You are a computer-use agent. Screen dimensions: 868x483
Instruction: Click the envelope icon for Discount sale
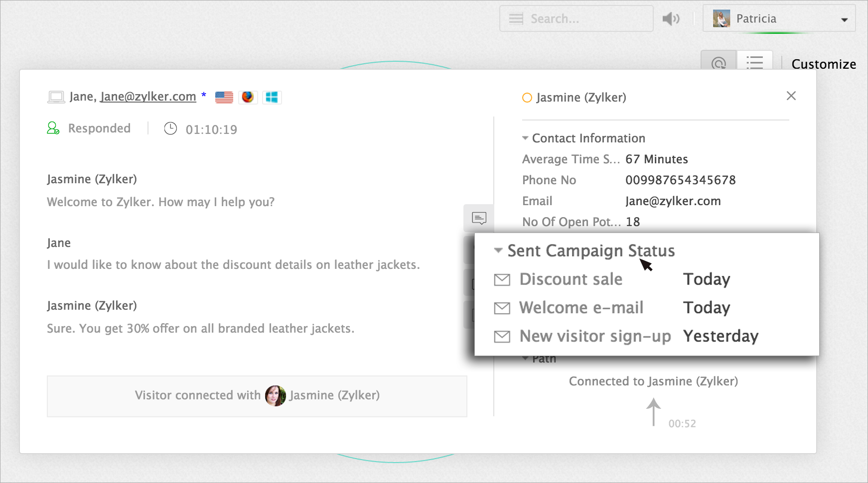tap(502, 280)
